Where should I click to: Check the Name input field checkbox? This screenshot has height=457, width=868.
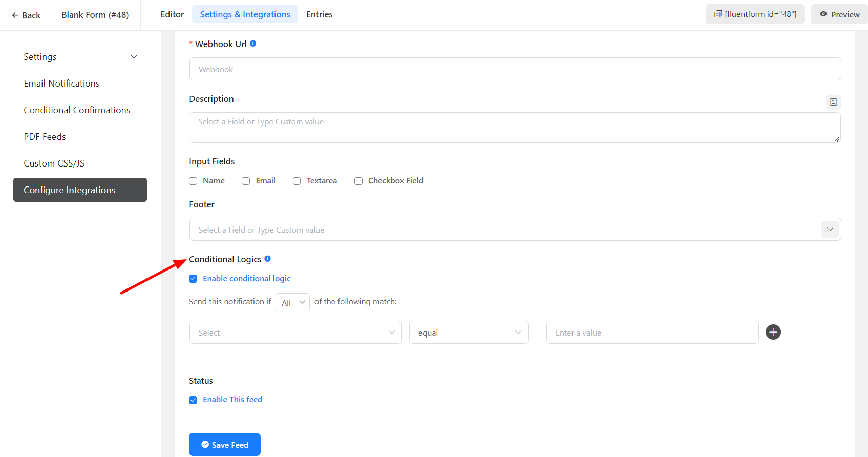pyautogui.click(x=193, y=181)
